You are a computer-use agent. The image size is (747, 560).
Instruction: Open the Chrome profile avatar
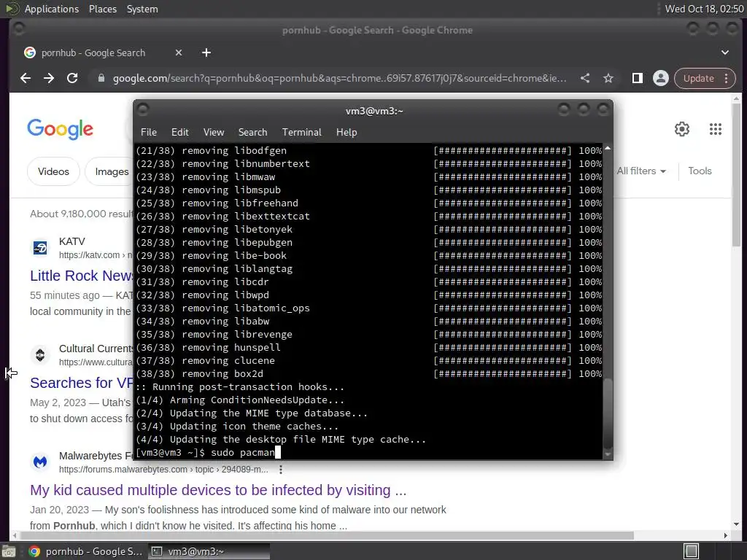click(x=661, y=78)
